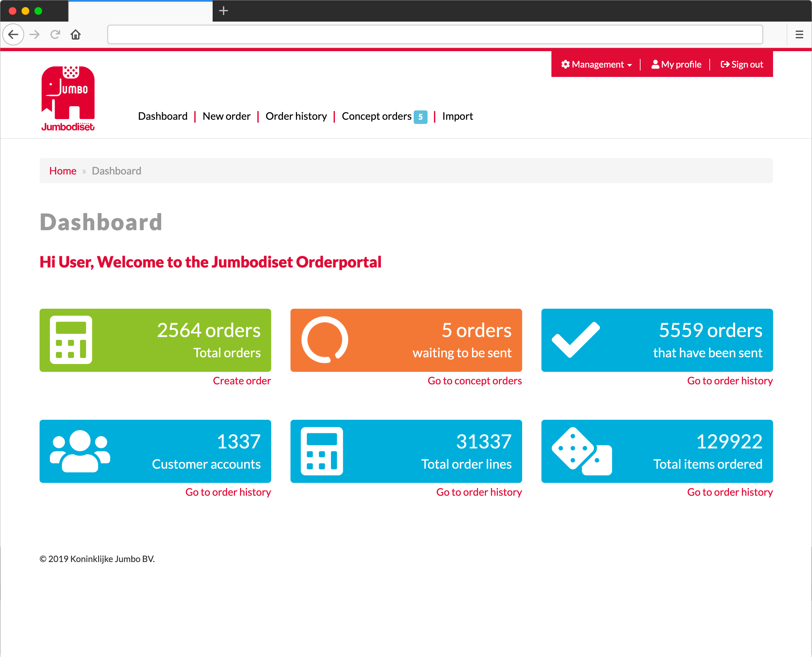Click the Sign out arrow icon
The height and width of the screenshot is (657, 812).
click(x=724, y=64)
